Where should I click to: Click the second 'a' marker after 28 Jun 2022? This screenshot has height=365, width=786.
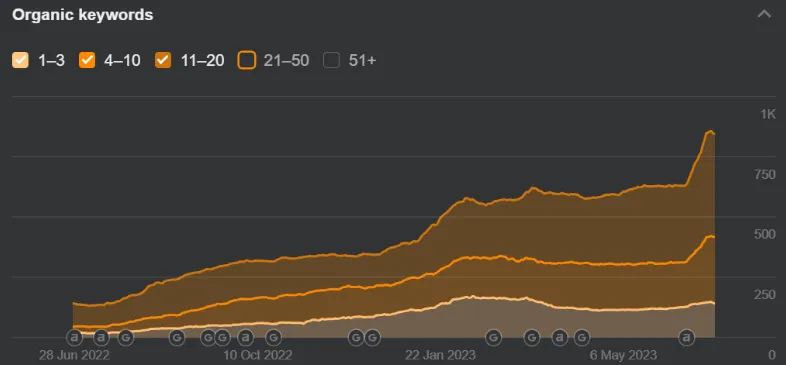coord(101,337)
